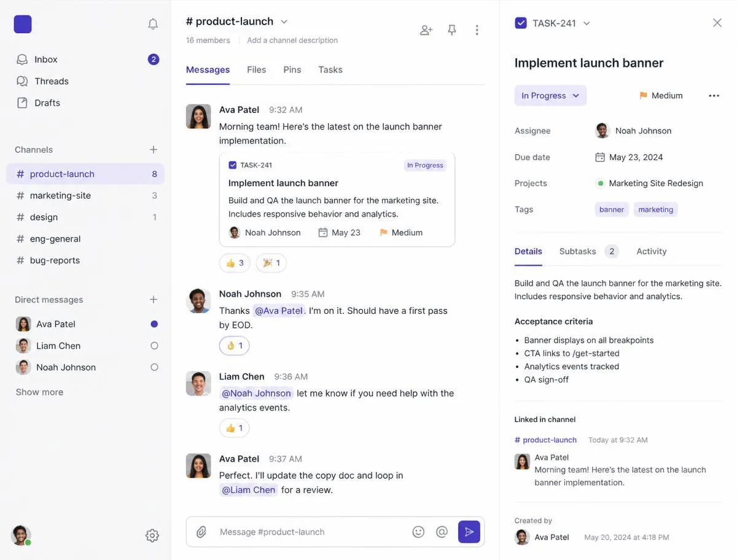Click the banner tag
The width and height of the screenshot is (737, 560).
coord(612,209)
